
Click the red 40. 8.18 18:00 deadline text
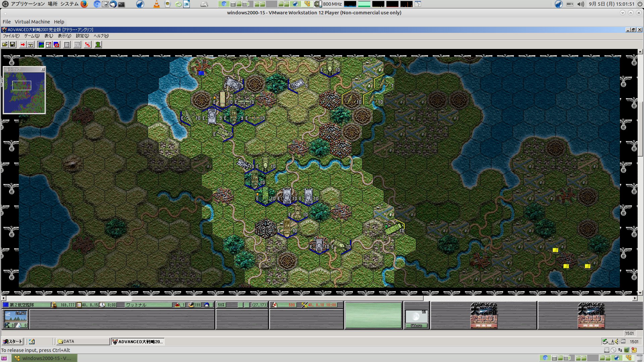pyautogui.click(x=322, y=305)
